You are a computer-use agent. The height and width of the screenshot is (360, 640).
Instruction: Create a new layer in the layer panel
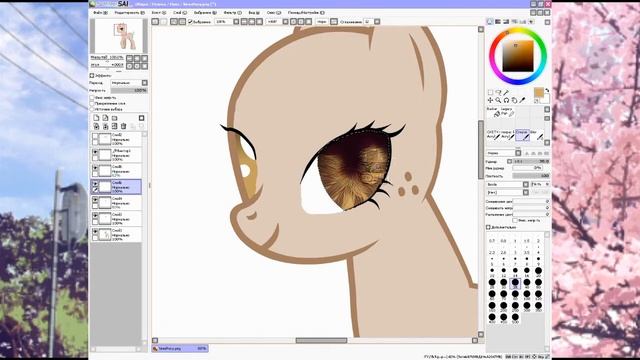pos(96,118)
